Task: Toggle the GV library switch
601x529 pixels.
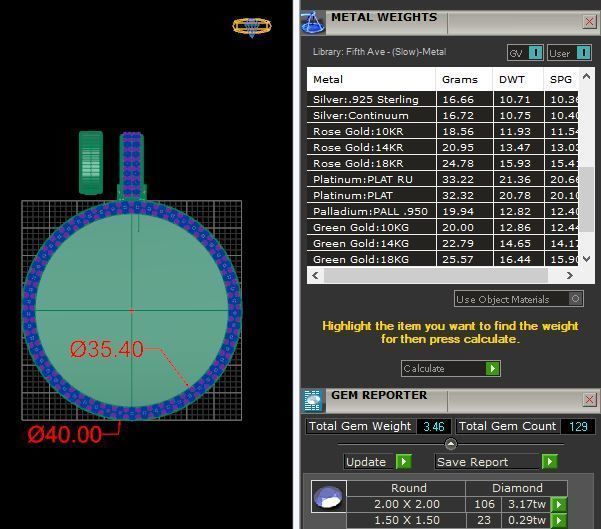Action: tap(525, 53)
